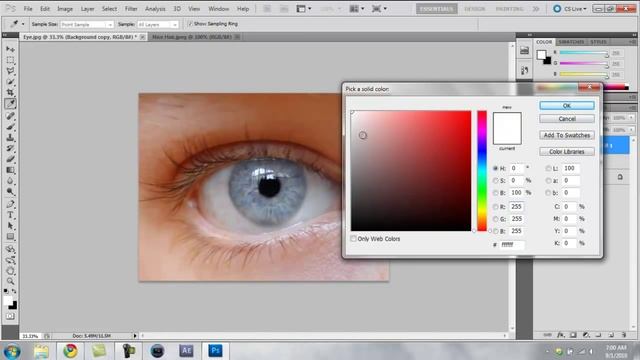
Task: Select the G green radio button
Action: click(x=496, y=219)
